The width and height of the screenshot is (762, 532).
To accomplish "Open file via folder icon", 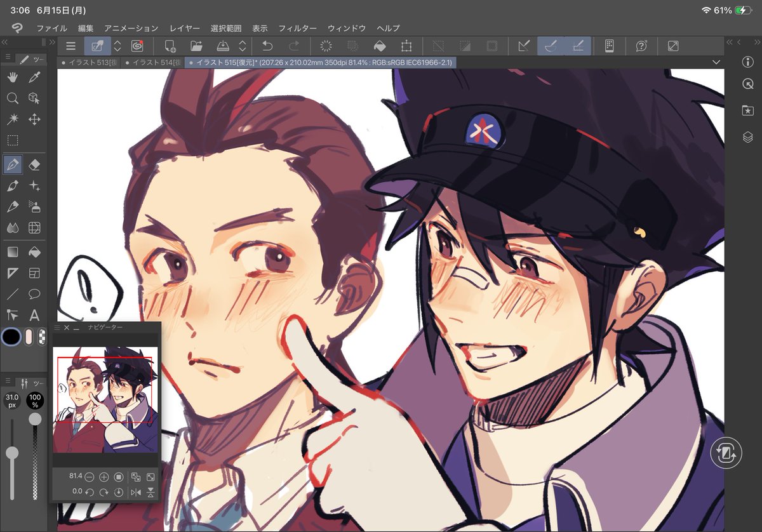I will point(196,46).
